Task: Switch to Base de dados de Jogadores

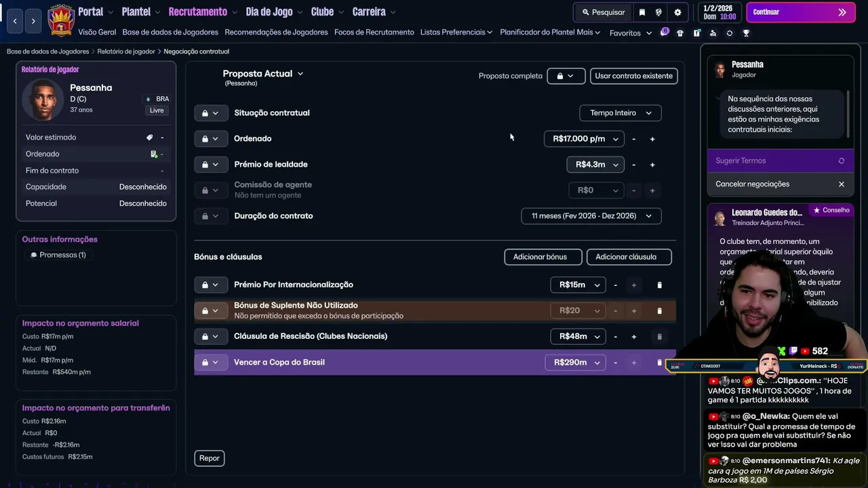Action: pos(170,33)
